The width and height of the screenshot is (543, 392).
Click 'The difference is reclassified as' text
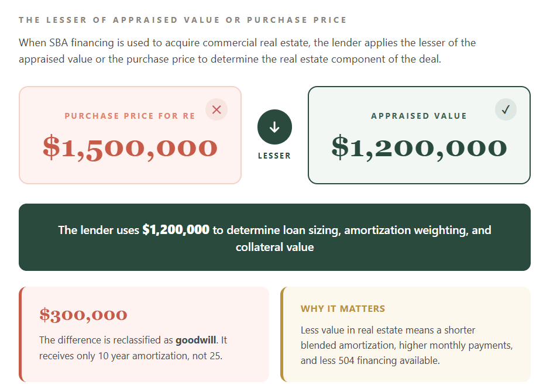coord(106,340)
